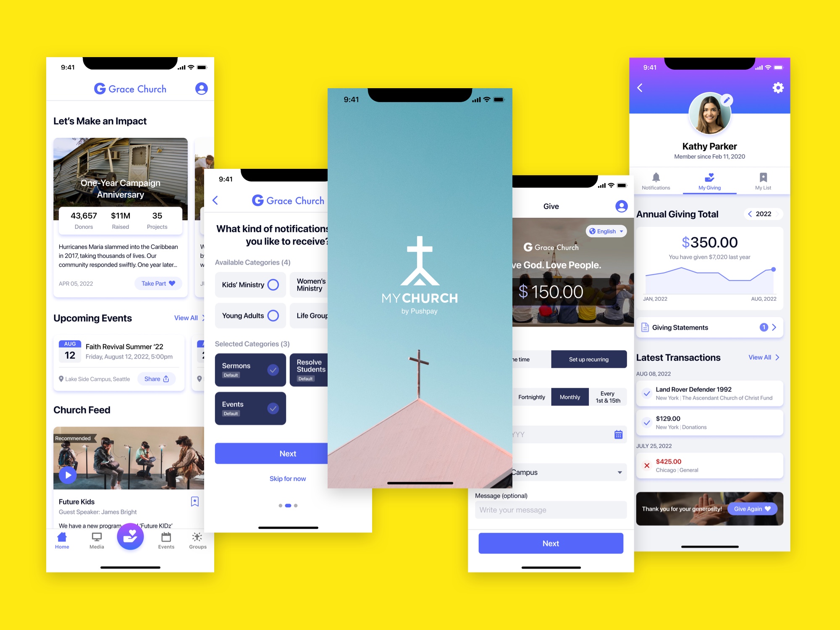Viewport: 840px width, 630px height.
Task: Tap the Media icon in bottom navigation
Action: [x=98, y=543]
